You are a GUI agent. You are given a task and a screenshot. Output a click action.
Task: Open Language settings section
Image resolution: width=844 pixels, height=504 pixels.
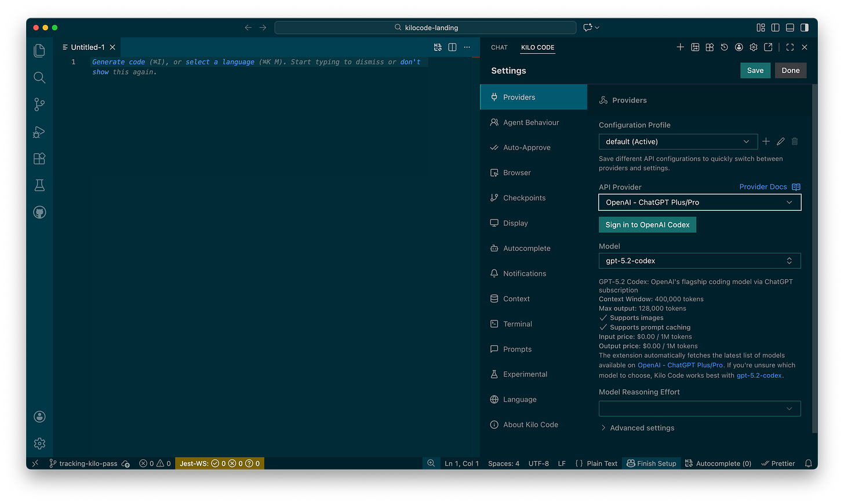tap(533, 399)
